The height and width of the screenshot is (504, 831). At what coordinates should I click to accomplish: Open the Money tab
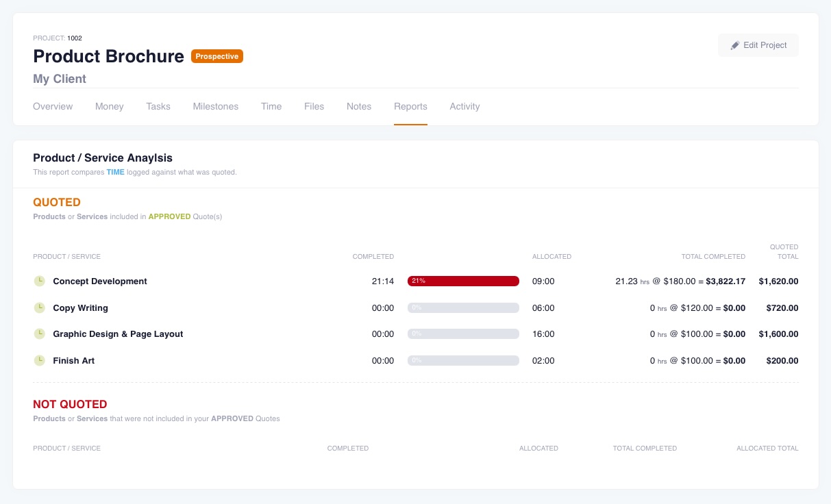(109, 106)
